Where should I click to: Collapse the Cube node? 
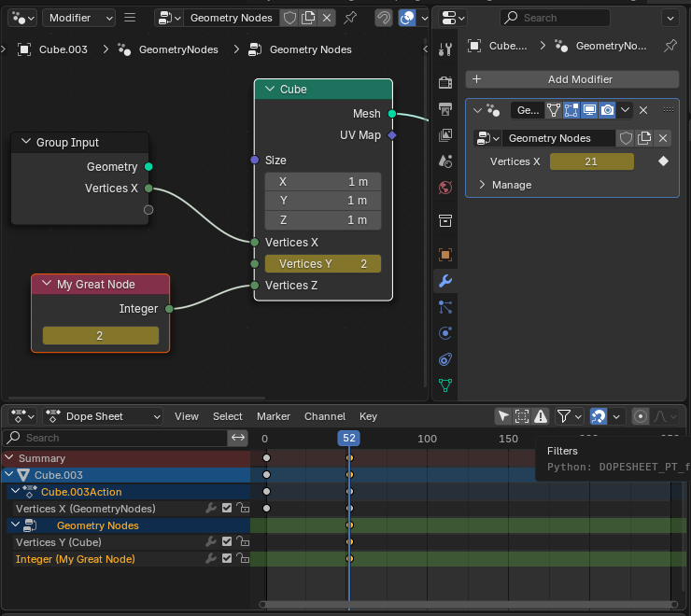pos(270,89)
